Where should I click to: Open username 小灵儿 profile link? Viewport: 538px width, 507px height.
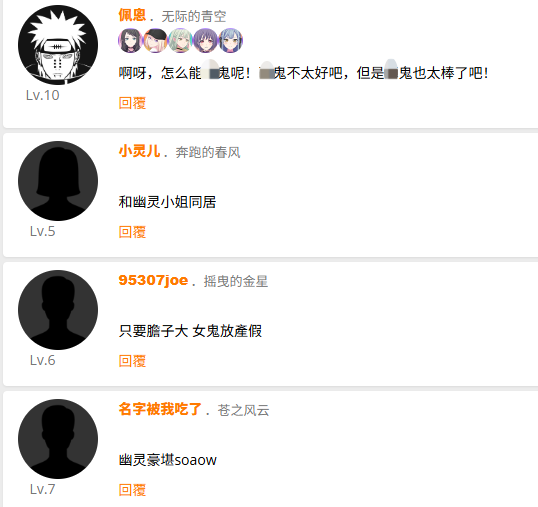[x=139, y=151]
